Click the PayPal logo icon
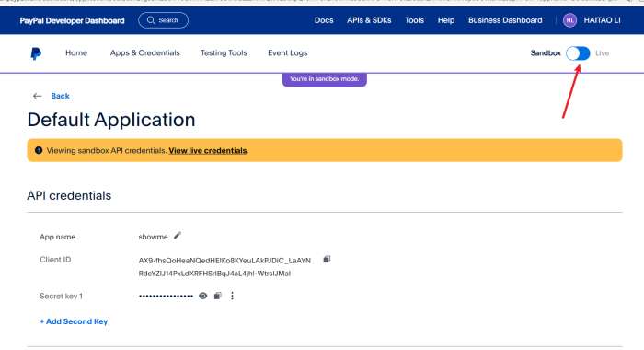 point(36,53)
